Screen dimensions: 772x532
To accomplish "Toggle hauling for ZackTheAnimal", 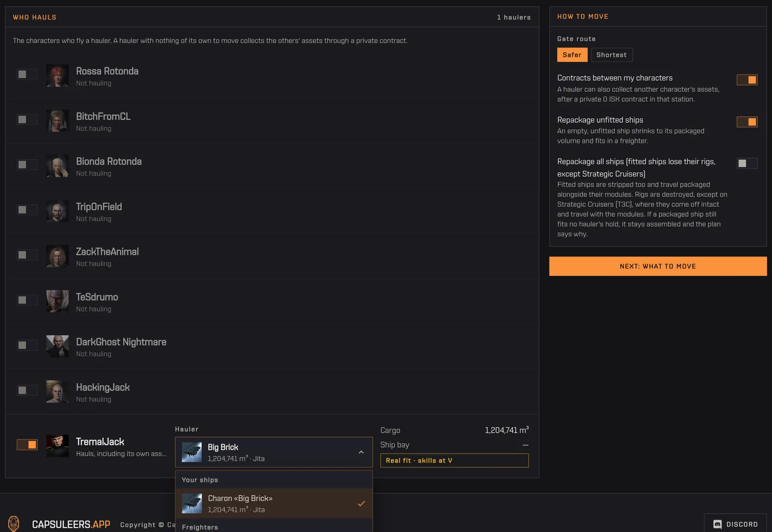I will click(27, 255).
